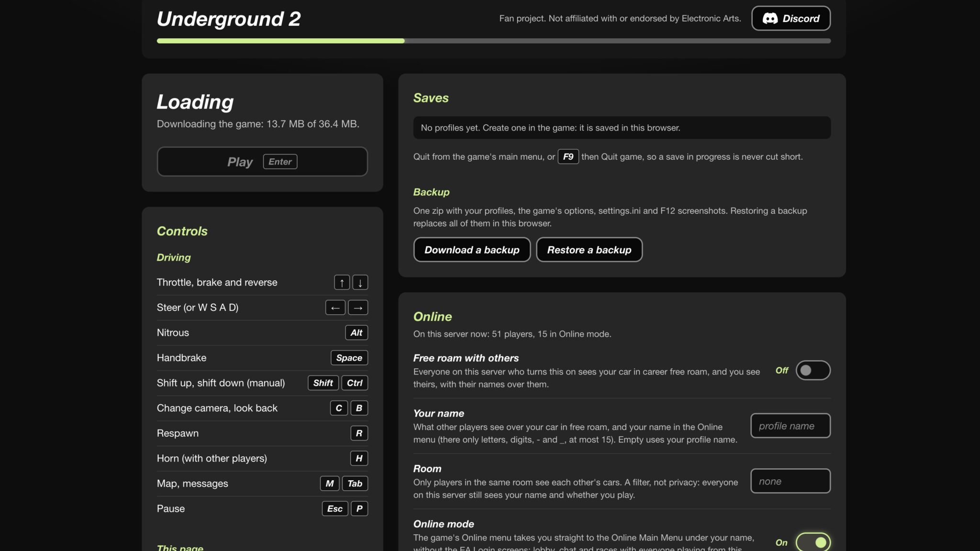Click the Underground 2 title
Screen dimensions: 980x551
click(x=229, y=19)
